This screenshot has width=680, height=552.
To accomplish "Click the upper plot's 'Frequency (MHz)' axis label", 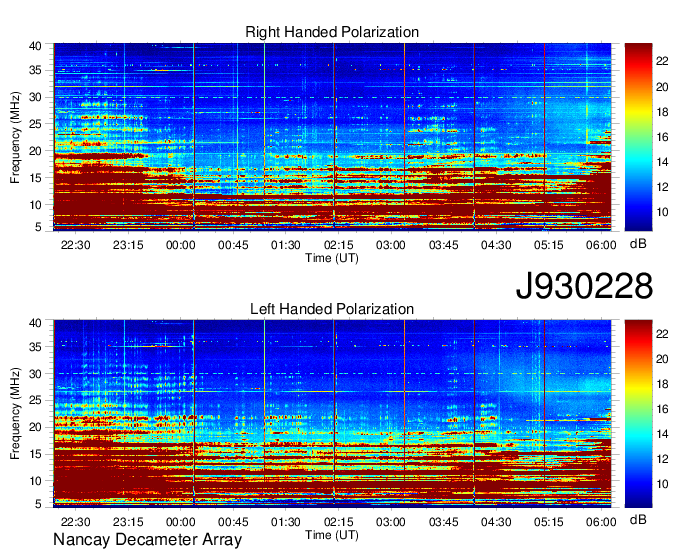I will pyautogui.click(x=15, y=137).
